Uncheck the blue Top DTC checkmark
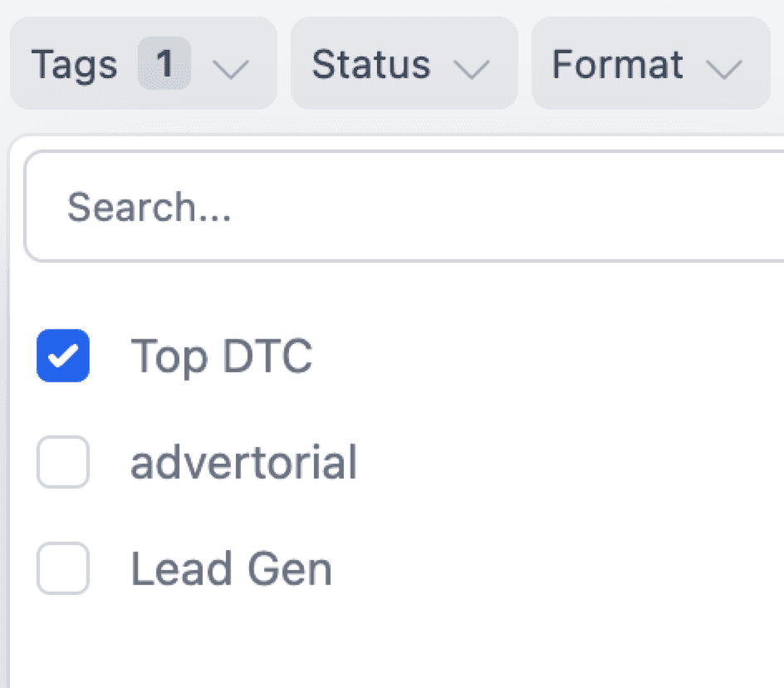Viewport: 784px width, 688px height. [x=63, y=356]
